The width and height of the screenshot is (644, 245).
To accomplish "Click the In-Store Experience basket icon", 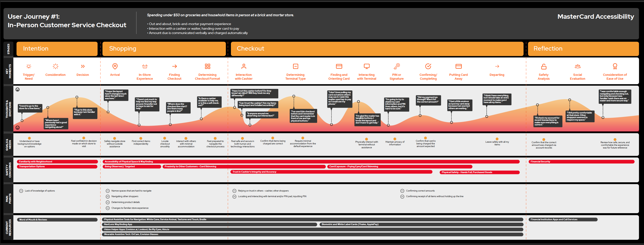I will [x=145, y=66].
